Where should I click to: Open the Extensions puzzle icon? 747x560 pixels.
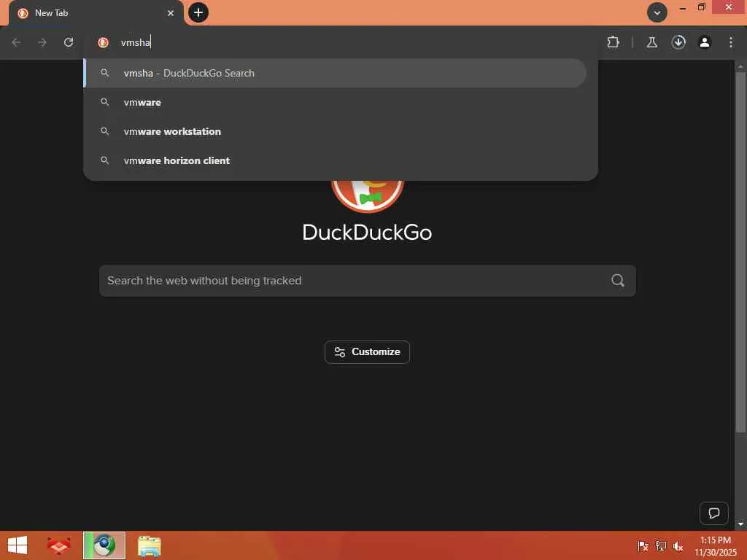613,42
